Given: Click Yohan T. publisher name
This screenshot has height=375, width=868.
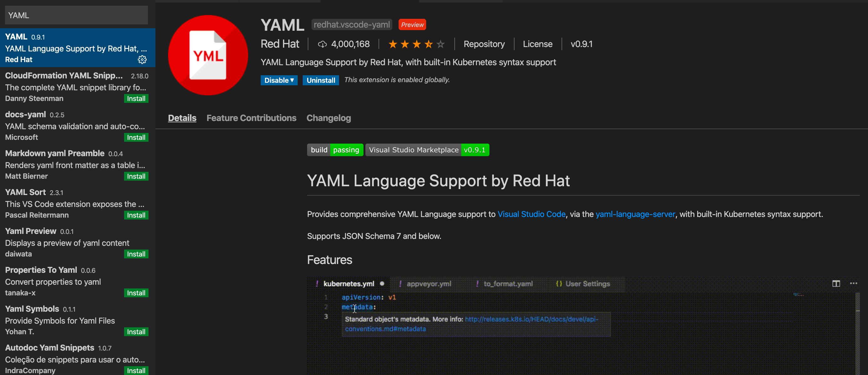Looking at the screenshot, I should click(x=19, y=332).
